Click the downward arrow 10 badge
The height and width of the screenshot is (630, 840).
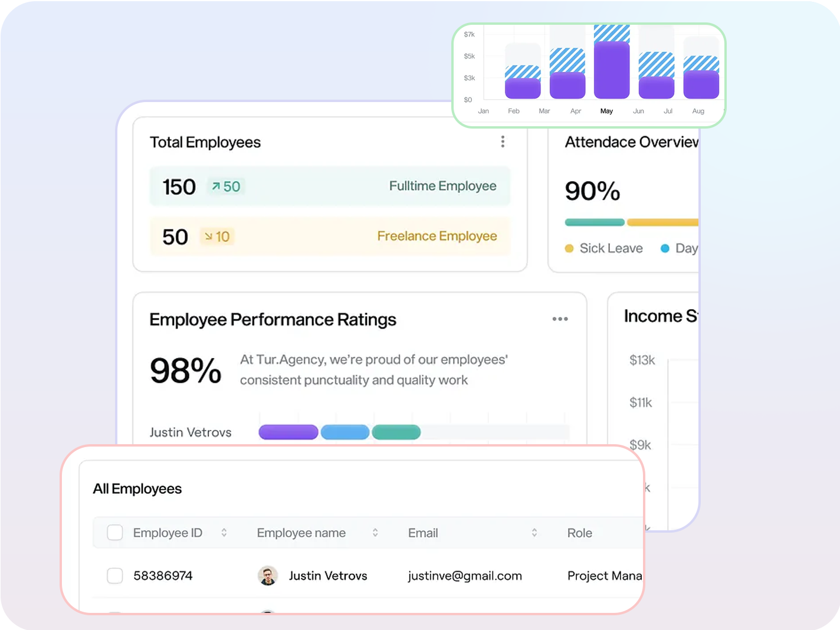pyautogui.click(x=217, y=237)
